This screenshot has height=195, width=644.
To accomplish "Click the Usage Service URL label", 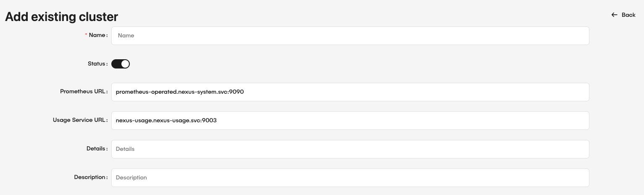I will (x=79, y=120).
